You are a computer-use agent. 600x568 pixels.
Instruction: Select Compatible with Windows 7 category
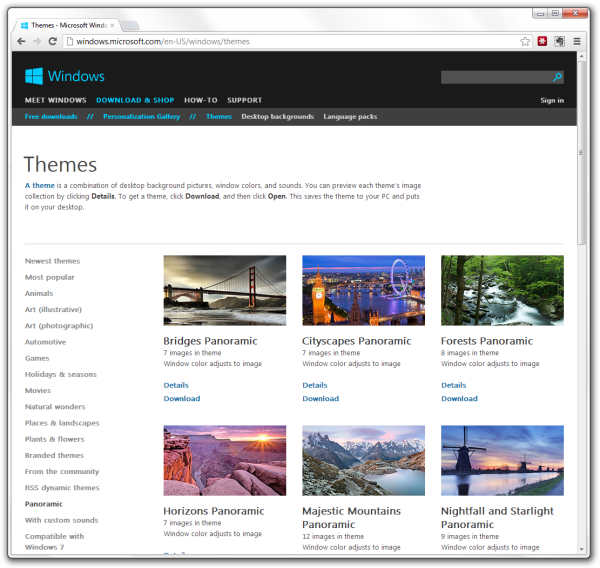tap(54, 542)
